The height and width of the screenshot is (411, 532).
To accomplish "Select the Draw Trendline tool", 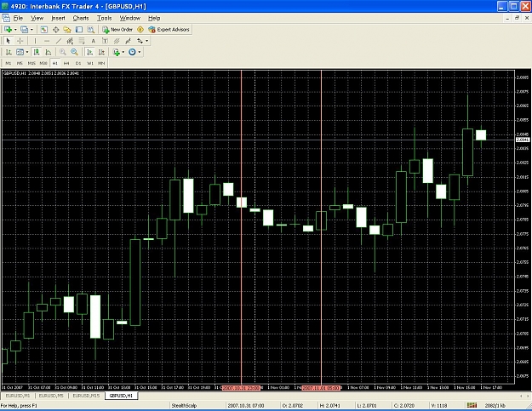I will click(x=59, y=41).
